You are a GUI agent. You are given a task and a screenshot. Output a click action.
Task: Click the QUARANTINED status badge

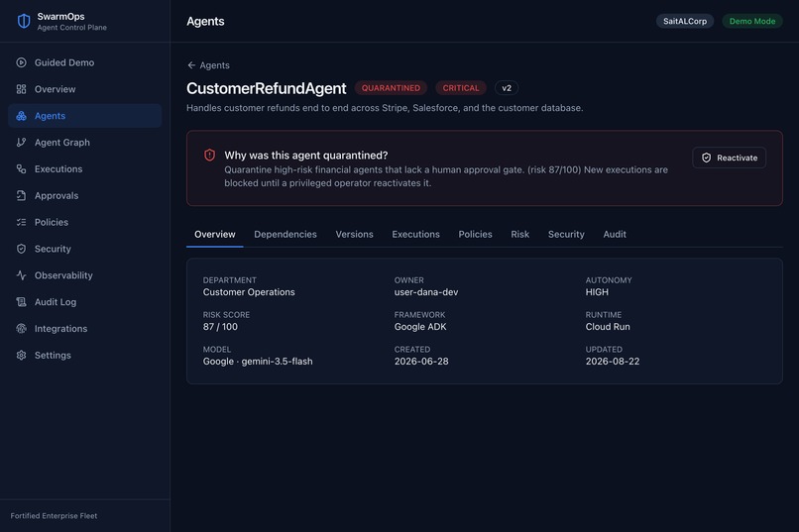(x=391, y=88)
